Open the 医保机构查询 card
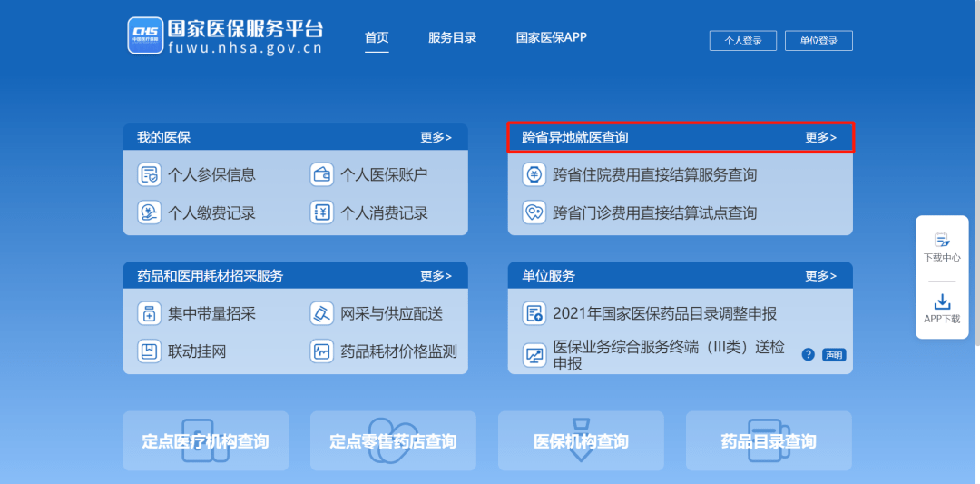The height and width of the screenshot is (484, 980). pos(581,440)
